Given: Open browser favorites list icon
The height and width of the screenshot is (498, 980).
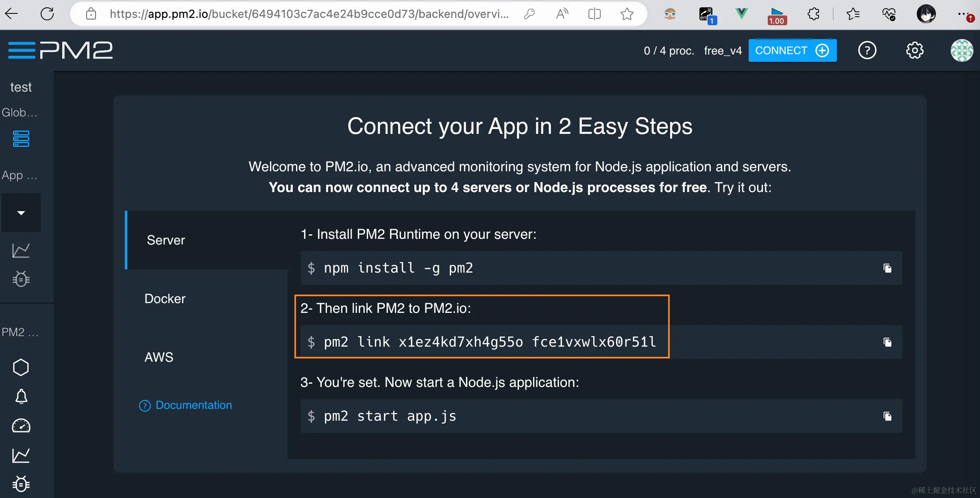Looking at the screenshot, I should [x=853, y=14].
